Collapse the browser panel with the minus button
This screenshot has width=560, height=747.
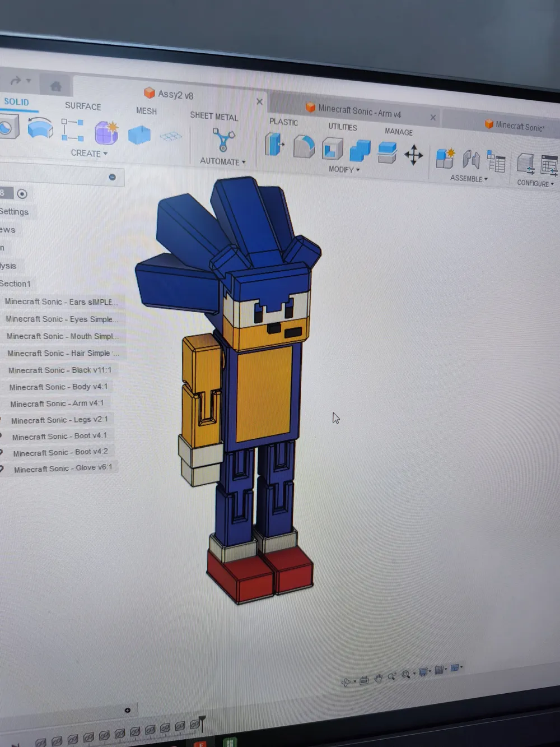coord(112,177)
